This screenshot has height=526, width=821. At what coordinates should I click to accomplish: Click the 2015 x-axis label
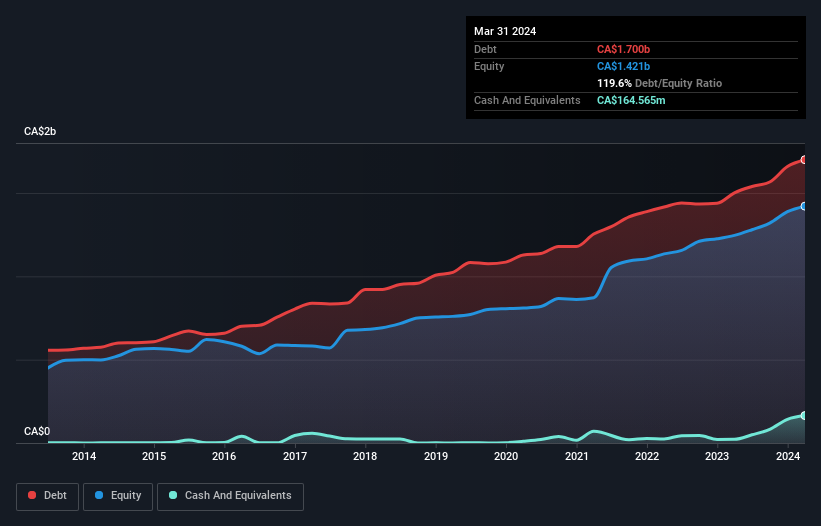(x=154, y=456)
